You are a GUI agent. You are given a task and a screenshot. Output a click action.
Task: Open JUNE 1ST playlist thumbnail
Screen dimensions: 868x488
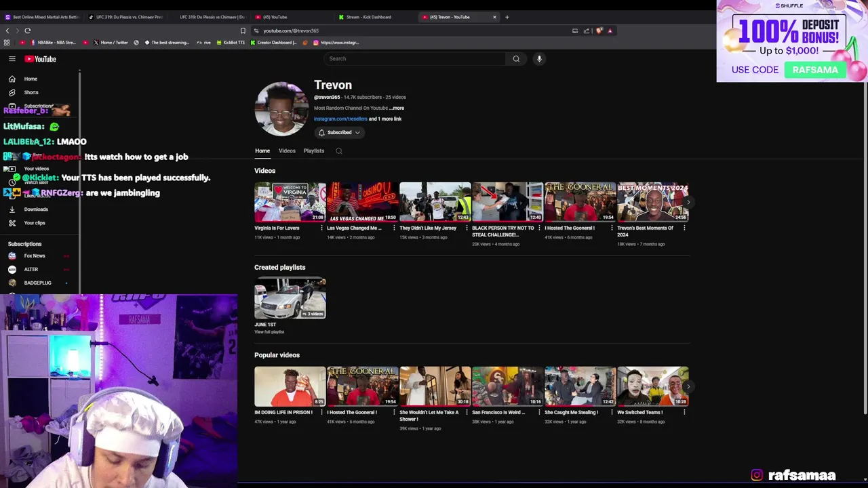coord(290,299)
